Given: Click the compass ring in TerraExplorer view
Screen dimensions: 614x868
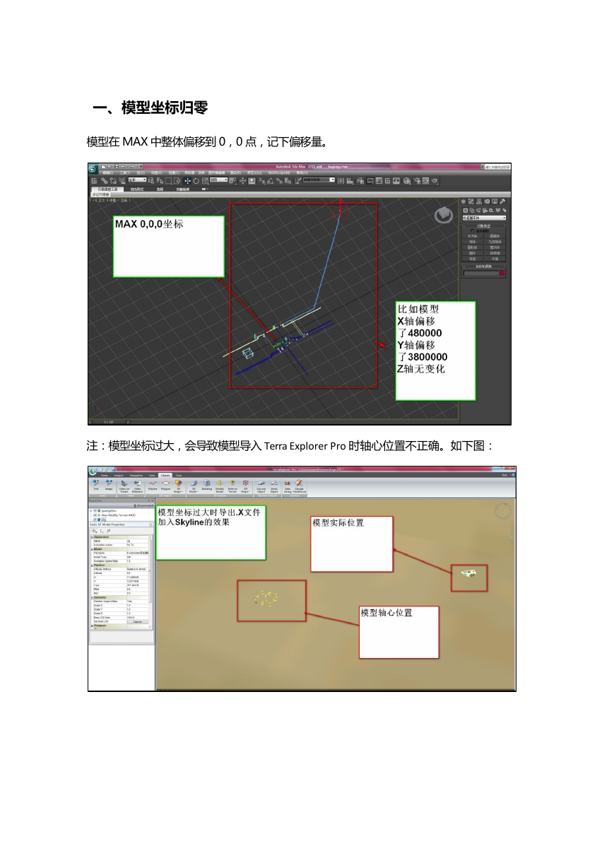Looking at the screenshot, I should point(503,510).
